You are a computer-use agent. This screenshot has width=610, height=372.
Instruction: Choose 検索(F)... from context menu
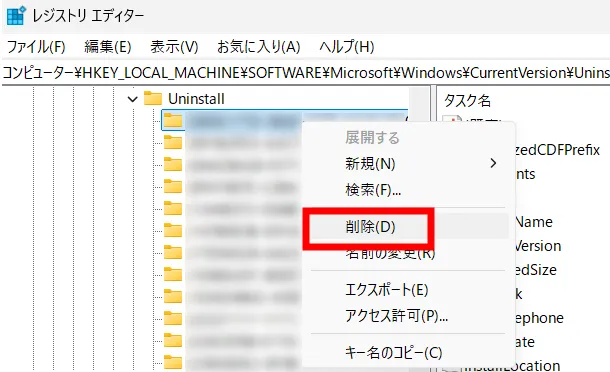click(x=409, y=190)
